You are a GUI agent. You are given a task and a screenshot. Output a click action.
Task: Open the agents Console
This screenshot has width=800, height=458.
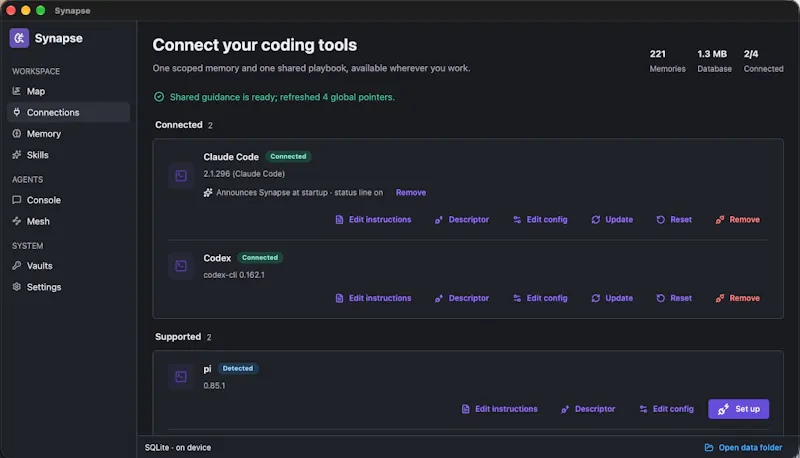(68, 200)
